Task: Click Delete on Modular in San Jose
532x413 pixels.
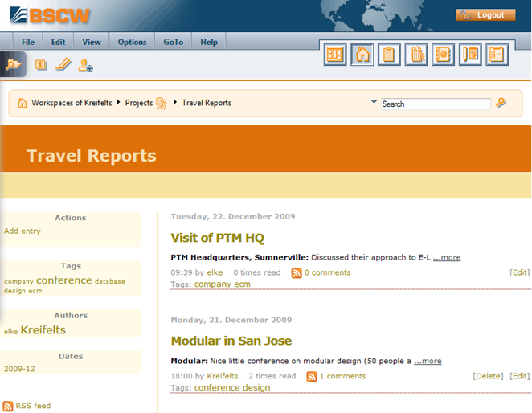Action: 488,376
